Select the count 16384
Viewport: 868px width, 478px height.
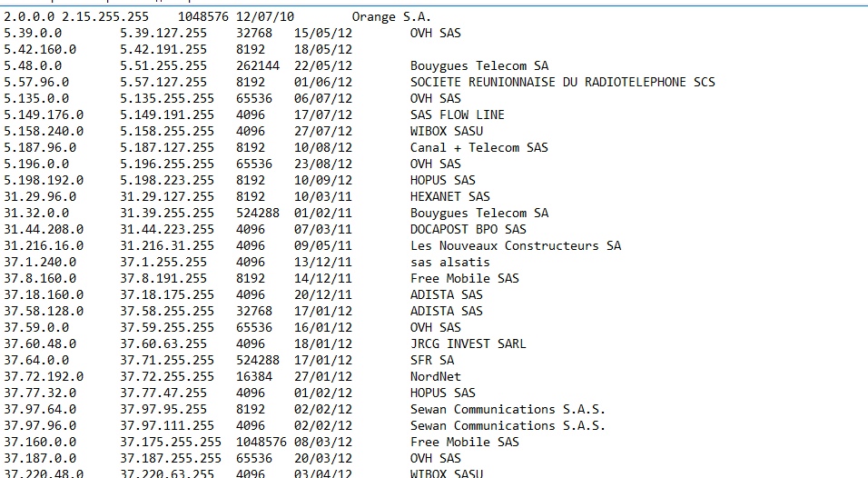[x=254, y=376]
